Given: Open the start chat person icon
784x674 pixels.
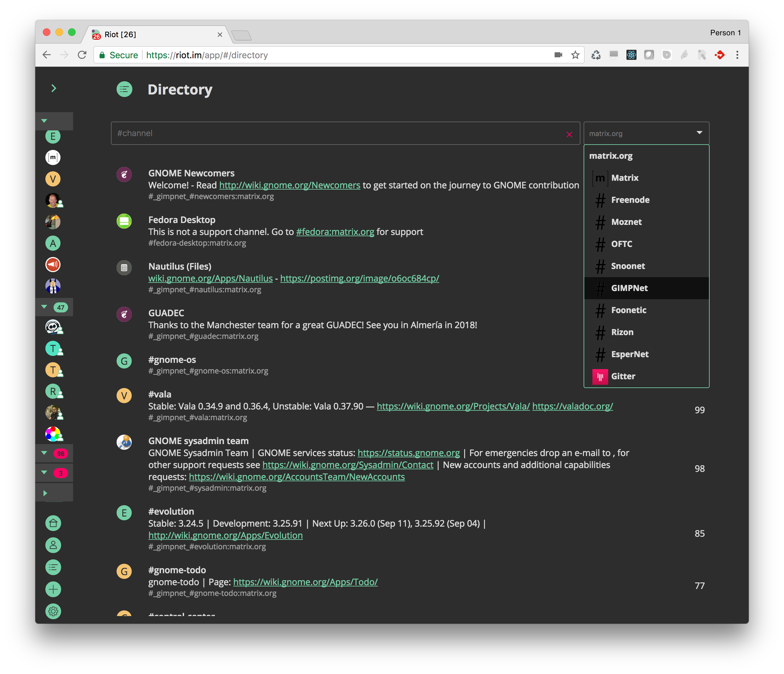Looking at the screenshot, I should tap(53, 545).
